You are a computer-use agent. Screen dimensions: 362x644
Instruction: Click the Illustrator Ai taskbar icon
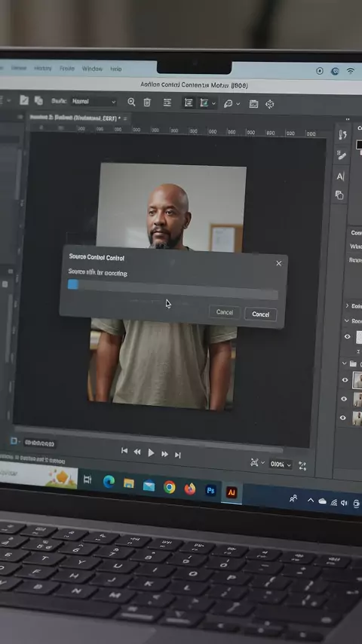(232, 492)
